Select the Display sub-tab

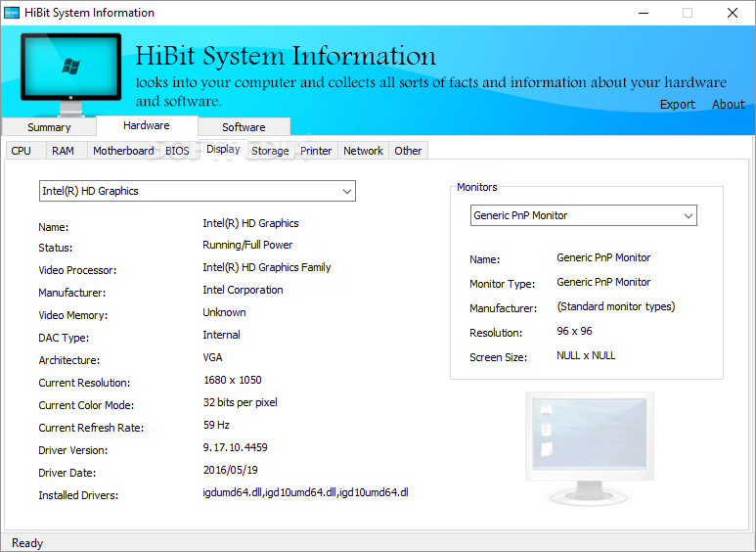click(223, 149)
